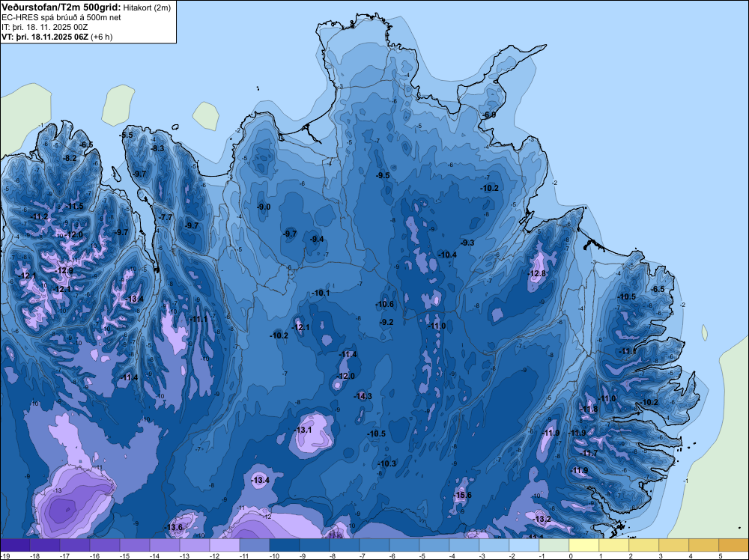Click the dark blue legend swatch labeled -10

coord(284,545)
